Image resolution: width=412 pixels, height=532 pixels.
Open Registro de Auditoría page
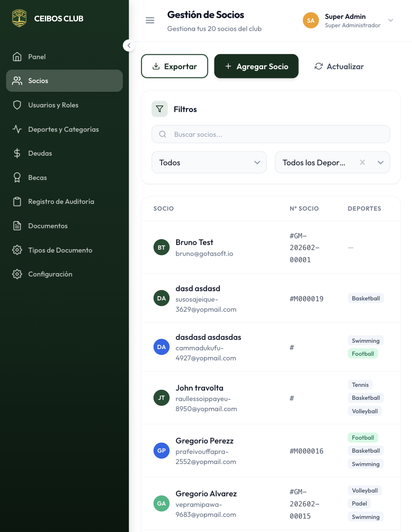[x=61, y=202]
